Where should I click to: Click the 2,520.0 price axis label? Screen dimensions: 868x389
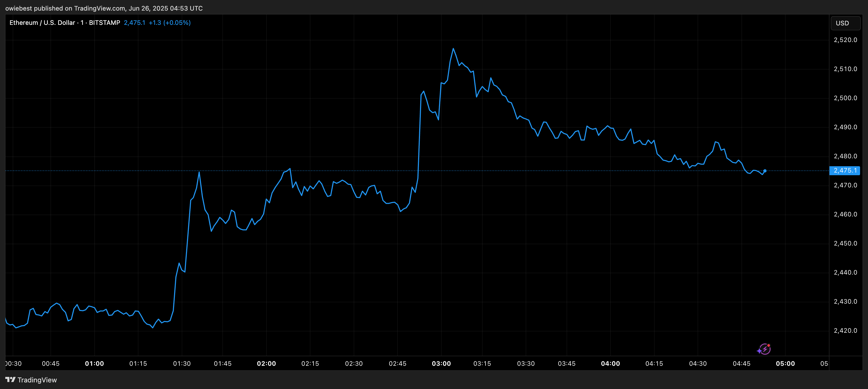click(845, 40)
